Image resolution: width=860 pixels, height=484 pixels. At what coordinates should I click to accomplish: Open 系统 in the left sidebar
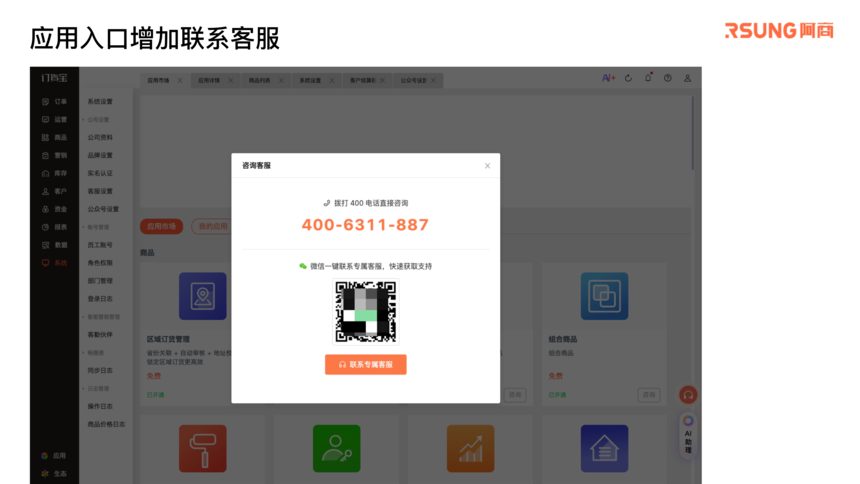click(54, 263)
